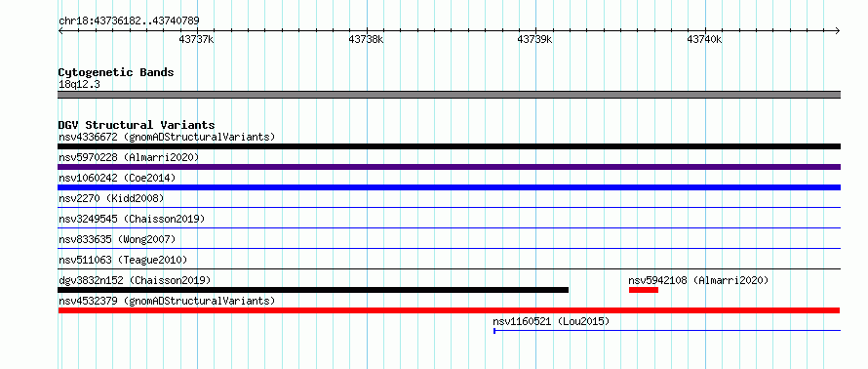
Task: Click the 43738k ruler tick label
Action: click(x=366, y=39)
